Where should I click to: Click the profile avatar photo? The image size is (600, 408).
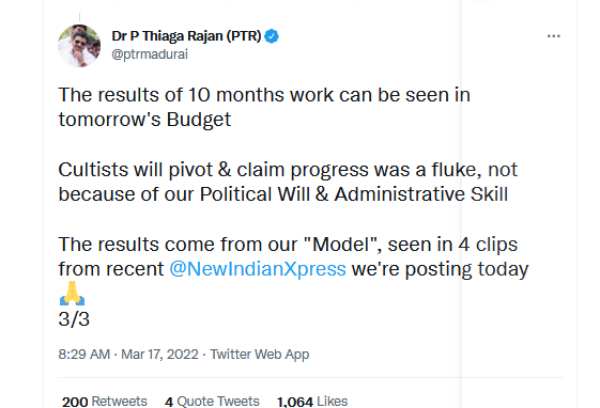click(79, 46)
